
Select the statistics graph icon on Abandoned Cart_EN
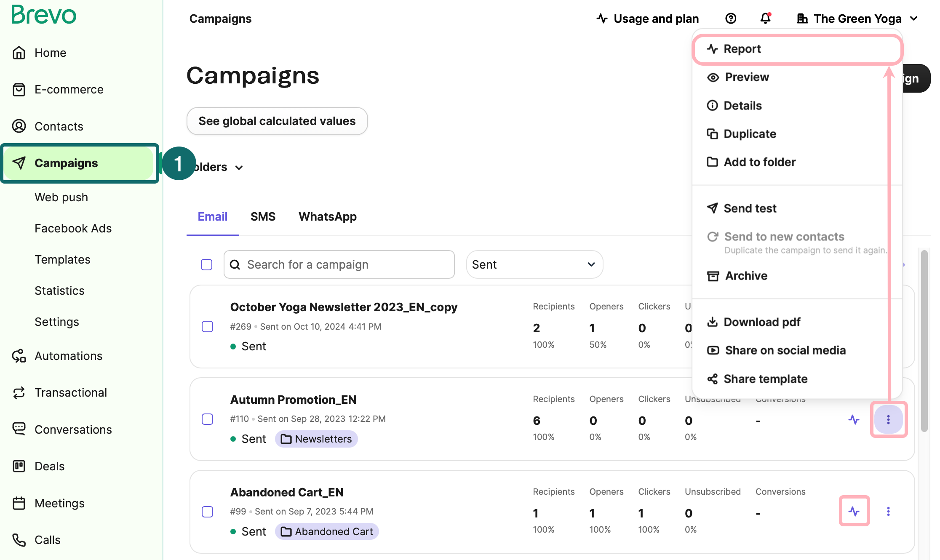click(854, 511)
